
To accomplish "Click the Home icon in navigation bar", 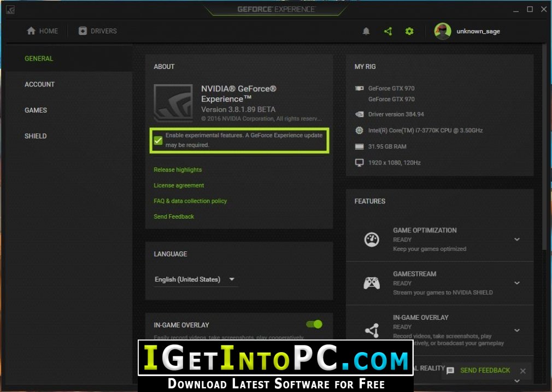I will tap(31, 31).
